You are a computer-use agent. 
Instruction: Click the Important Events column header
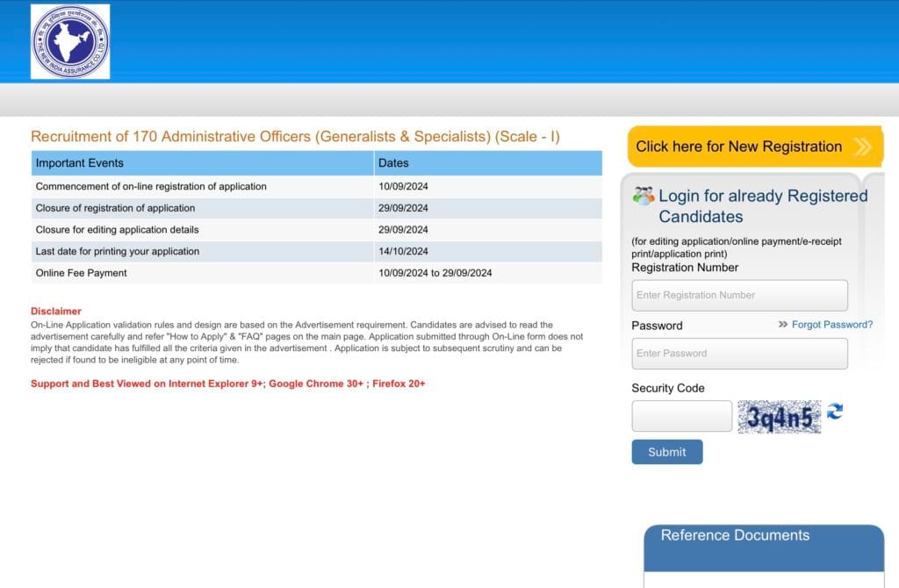[x=203, y=162]
